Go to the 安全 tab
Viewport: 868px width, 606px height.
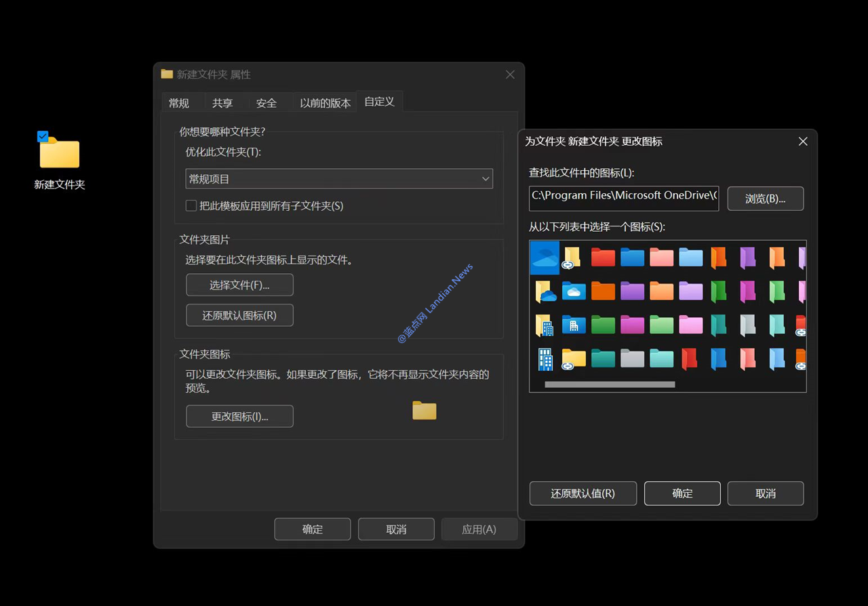pos(267,103)
